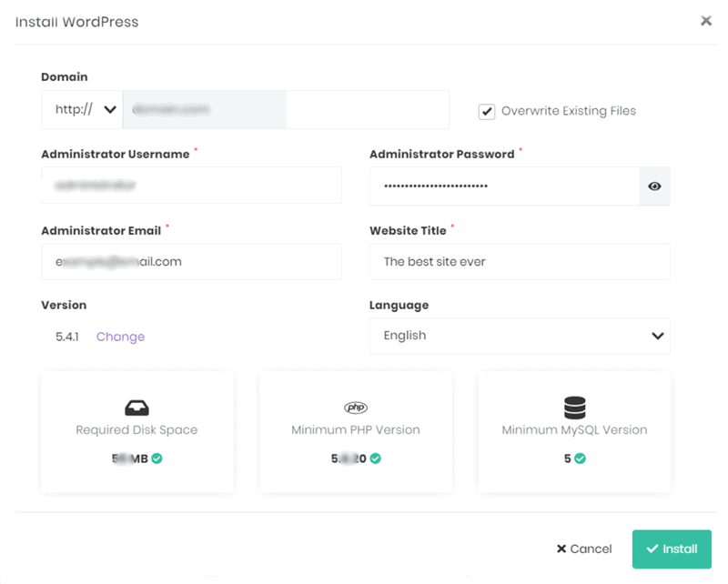Click green check next to MySQL version 5
Image resolution: width=728 pixels, height=584 pixels.
[580, 458]
